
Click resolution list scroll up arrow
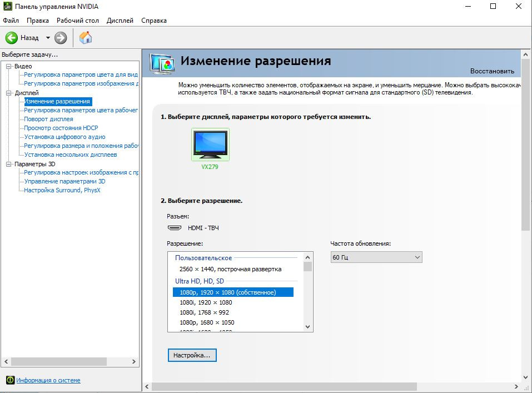click(308, 257)
